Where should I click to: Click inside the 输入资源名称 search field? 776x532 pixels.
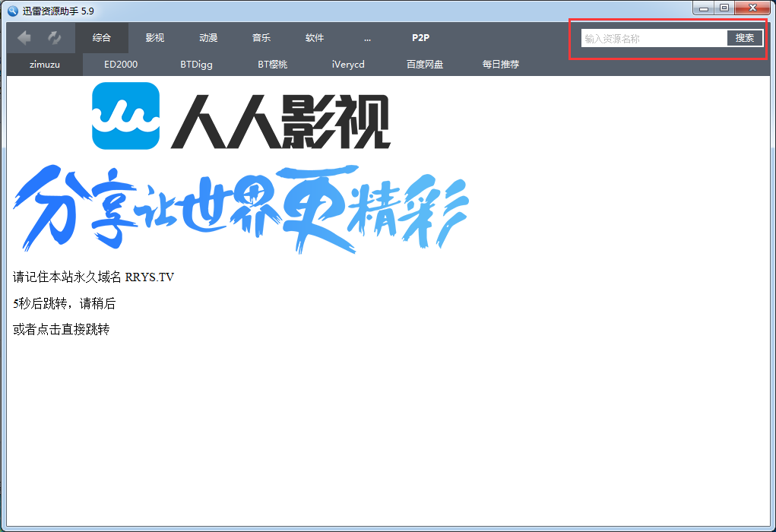coord(654,37)
